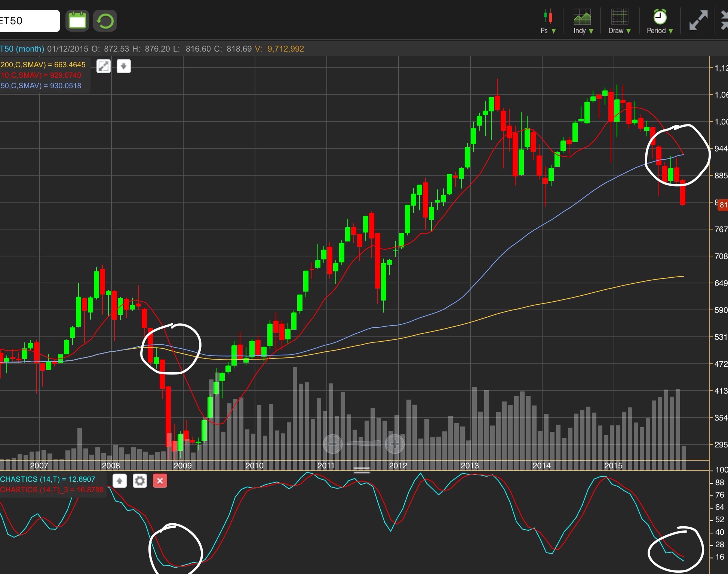Toggle fullscreen with the diagonal arrows icon

pyautogui.click(x=698, y=21)
